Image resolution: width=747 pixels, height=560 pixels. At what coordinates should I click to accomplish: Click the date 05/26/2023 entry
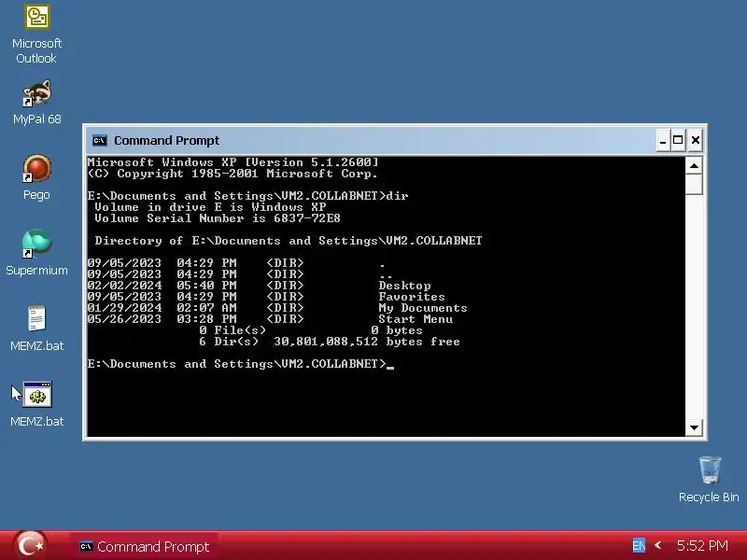coord(124,319)
